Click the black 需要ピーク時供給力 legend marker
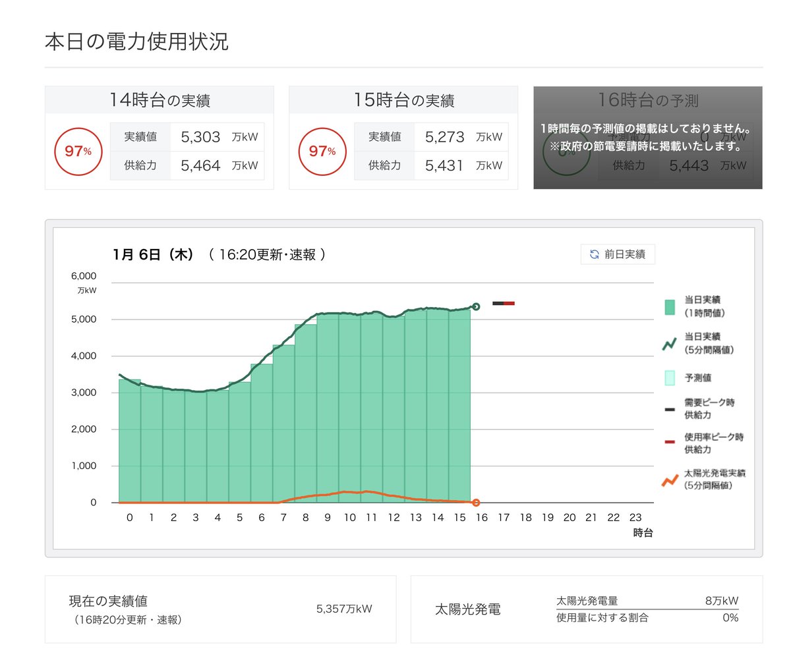This screenshot has height=672, width=791. point(670,409)
